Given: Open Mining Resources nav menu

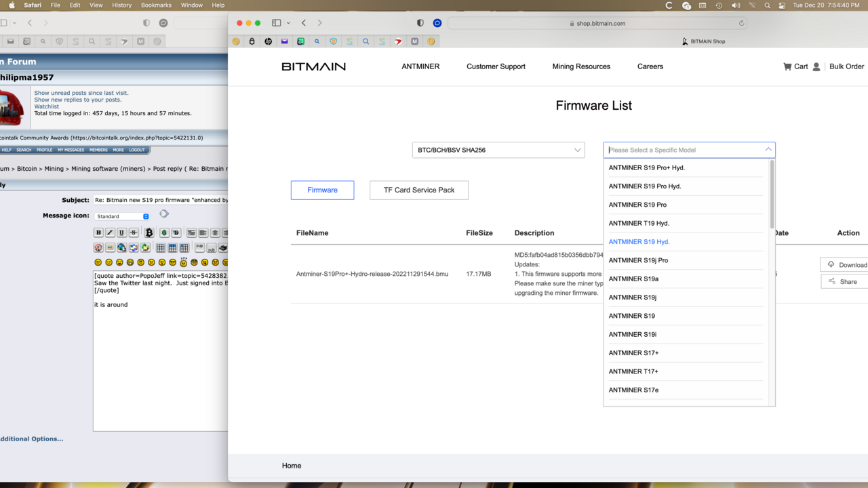Looking at the screenshot, I should [x=581, y=66].
